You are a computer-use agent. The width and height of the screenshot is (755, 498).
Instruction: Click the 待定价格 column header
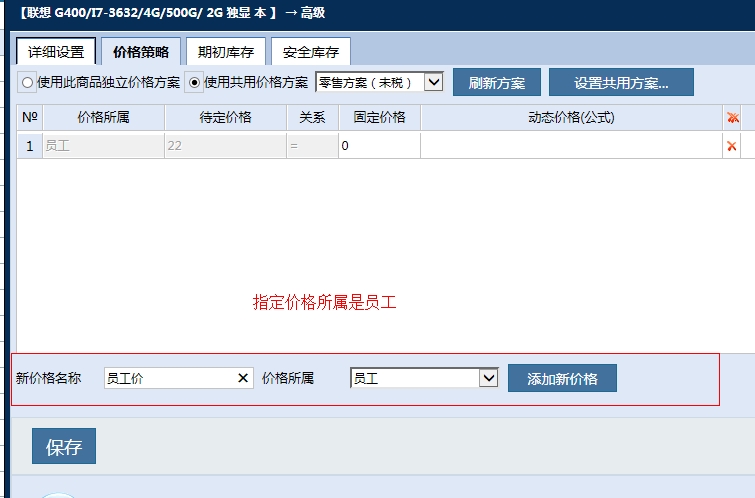pos(225,118)
